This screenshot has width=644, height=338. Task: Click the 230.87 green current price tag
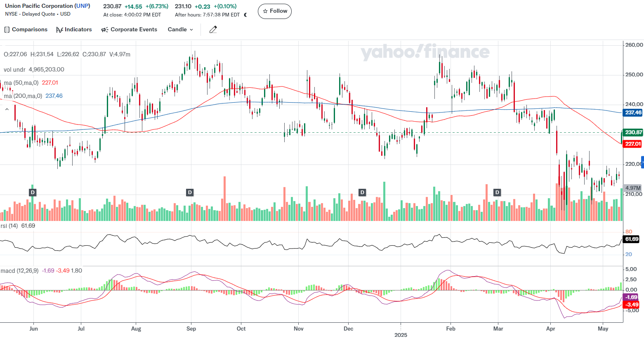pyautogui.click(x=633, y=132)
